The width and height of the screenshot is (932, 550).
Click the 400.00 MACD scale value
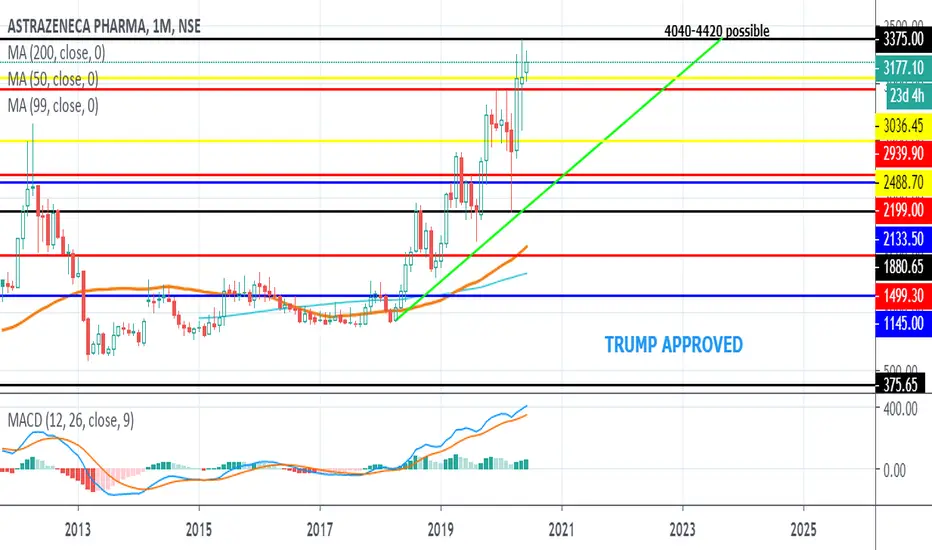click(x=900, y=408)
